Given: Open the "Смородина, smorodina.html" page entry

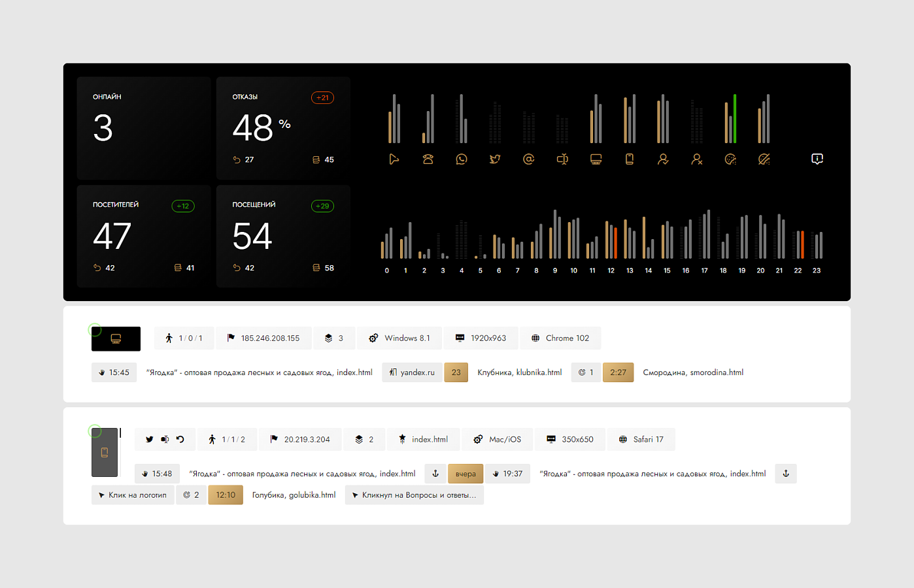Looking at the screenshot, I should pyautogui.click(x=693, y=372).
